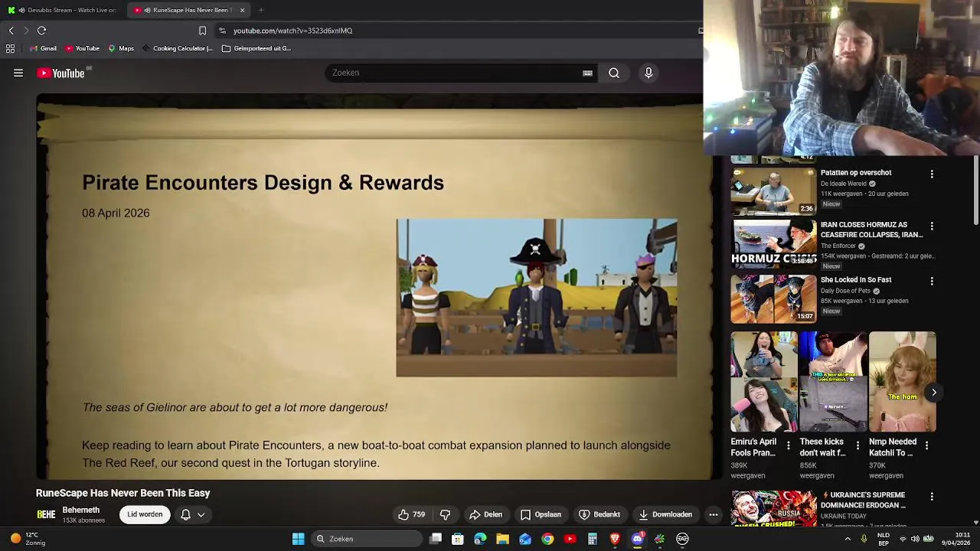Open the YouTube bookmark
The width and height of the screenshot is (980, 551).
82,48
